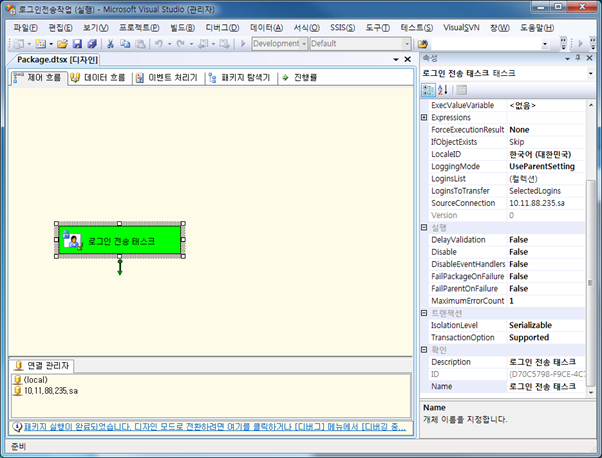This screenshot has height=458, width=602.
Task: Open the properties window position dropdown arrow
Action: pos(567,58)
